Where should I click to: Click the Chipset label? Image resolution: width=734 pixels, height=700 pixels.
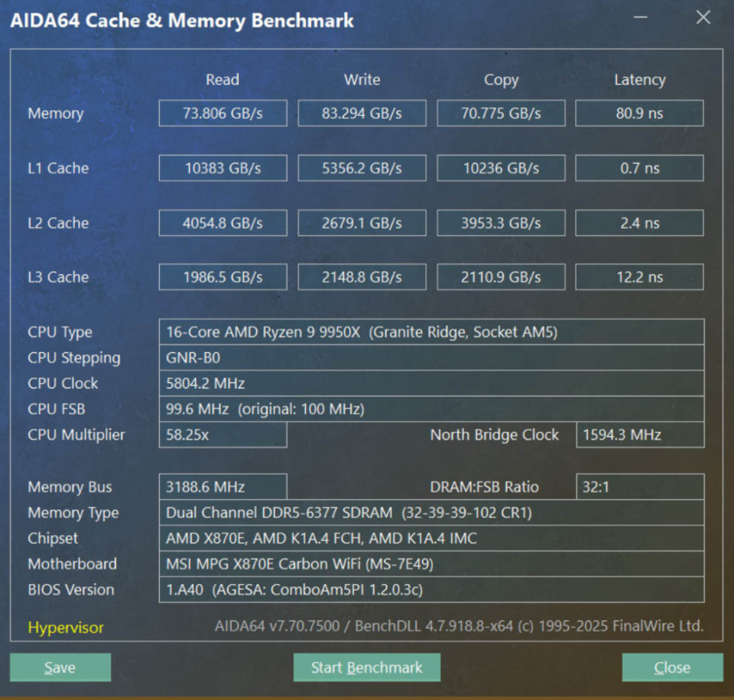click(x=53, y=539)
